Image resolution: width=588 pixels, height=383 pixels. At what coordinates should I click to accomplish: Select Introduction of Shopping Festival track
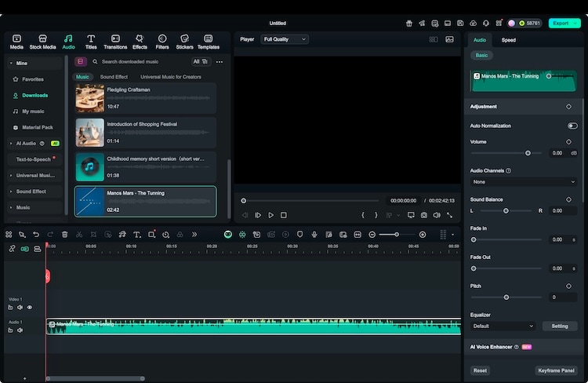(x=146, y=133)
